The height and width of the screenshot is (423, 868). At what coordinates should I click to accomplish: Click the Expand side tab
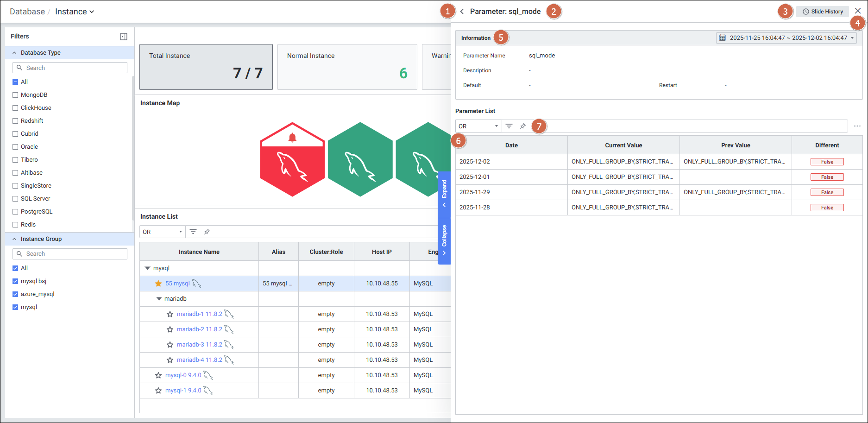(x=444, y=194)
